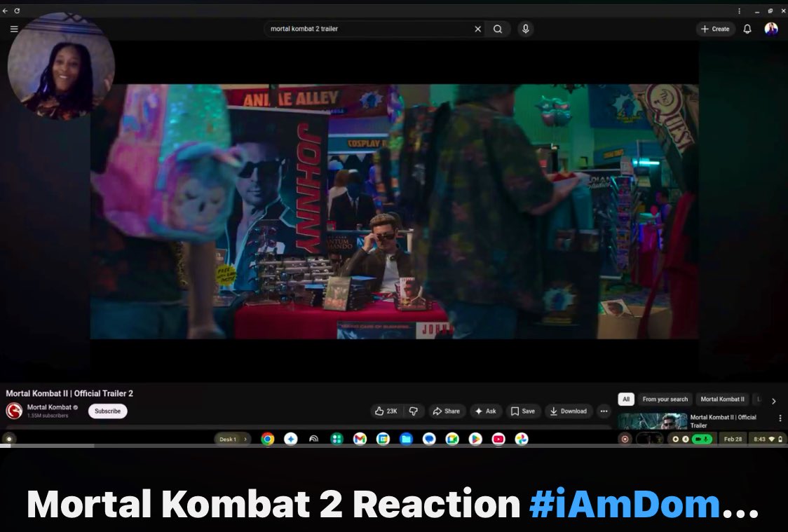Open Mortal Kombat channel avatar
788x532 pixels.
point(14,411)
